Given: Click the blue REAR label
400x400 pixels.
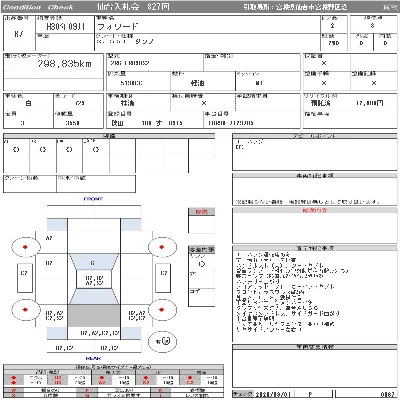Looking at the screenshot, I should click(93, 358).
